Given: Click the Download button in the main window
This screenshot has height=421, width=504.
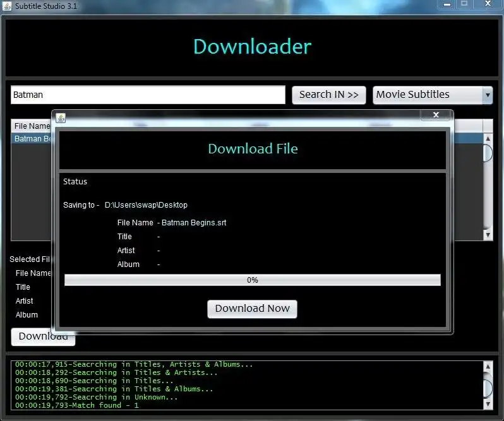Looking at the screenshot, I should pos(43,336).
